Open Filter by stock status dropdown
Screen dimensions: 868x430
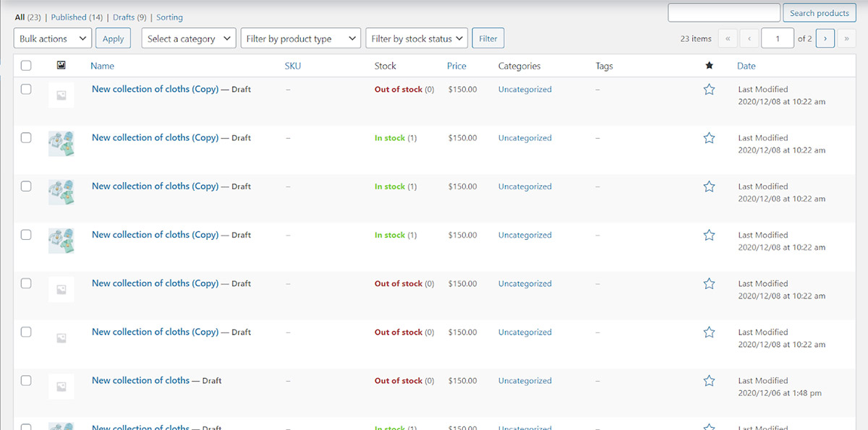417,38
